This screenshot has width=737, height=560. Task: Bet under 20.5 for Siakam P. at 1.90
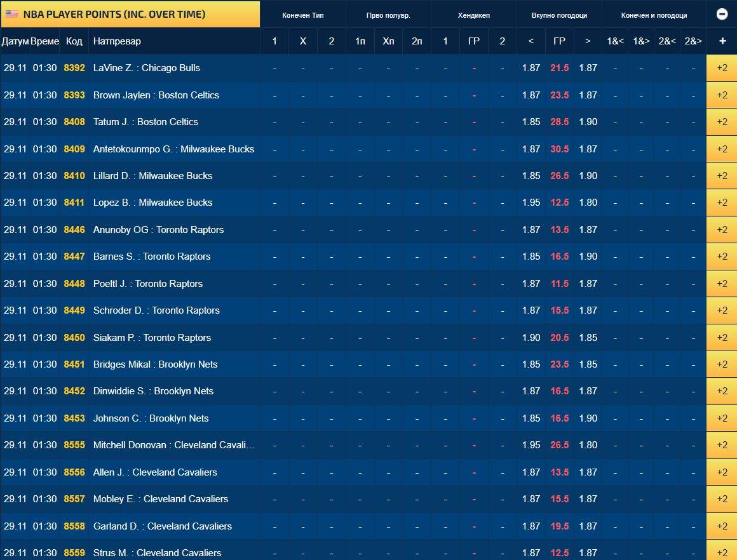(531, 338)
